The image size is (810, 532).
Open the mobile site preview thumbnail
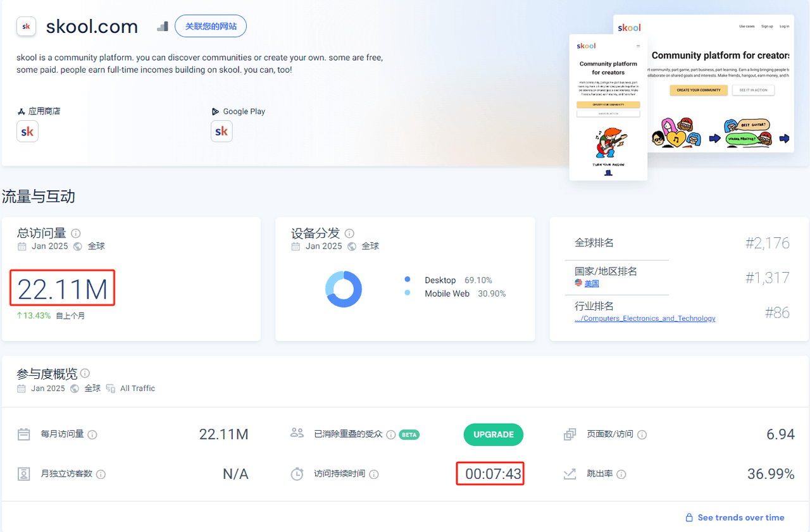pos(608,107)
